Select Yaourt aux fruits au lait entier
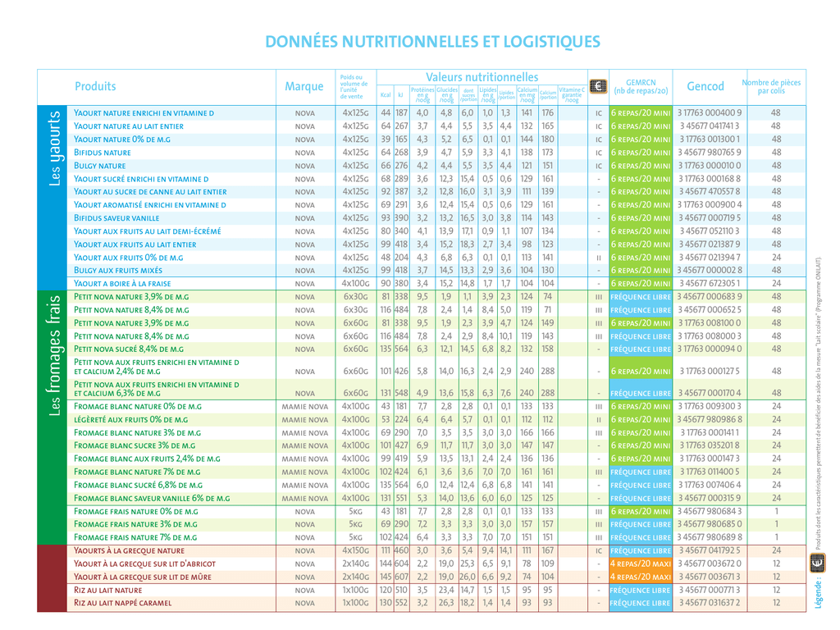 (x=135, y=244)
